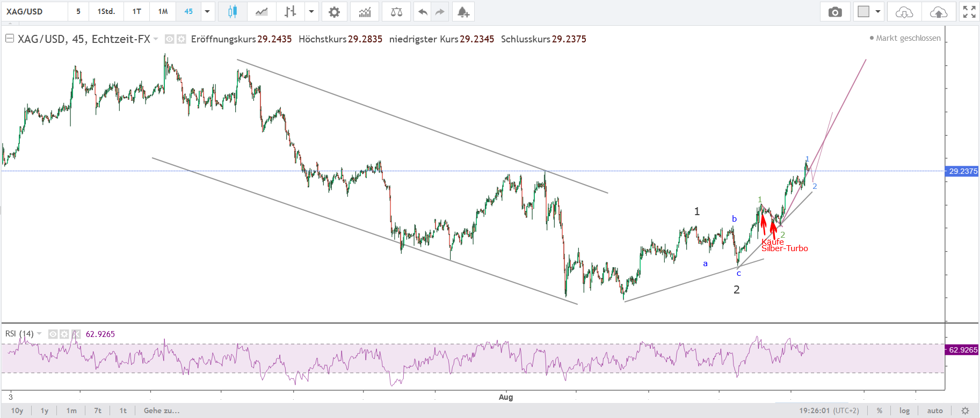Viewport: 980px width, 418px height.
Task: Click the Schlusskurs value 29.2375
Action: [569, 39]
